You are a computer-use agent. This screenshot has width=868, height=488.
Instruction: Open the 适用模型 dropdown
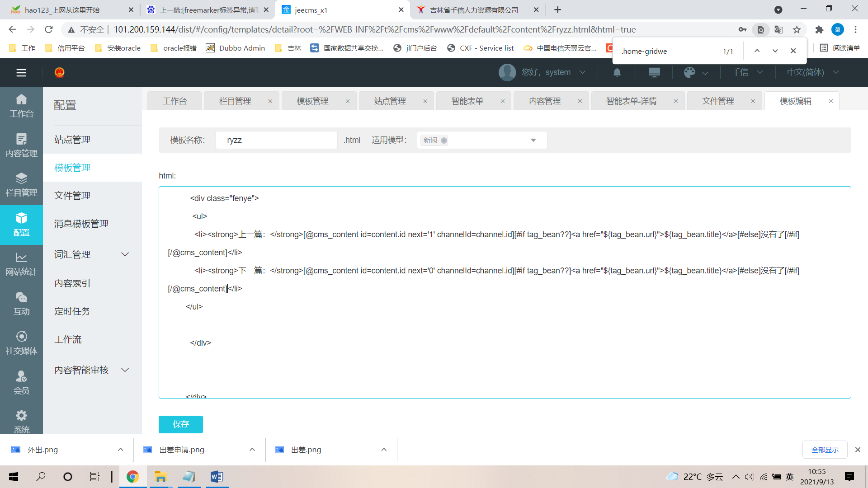533,140
